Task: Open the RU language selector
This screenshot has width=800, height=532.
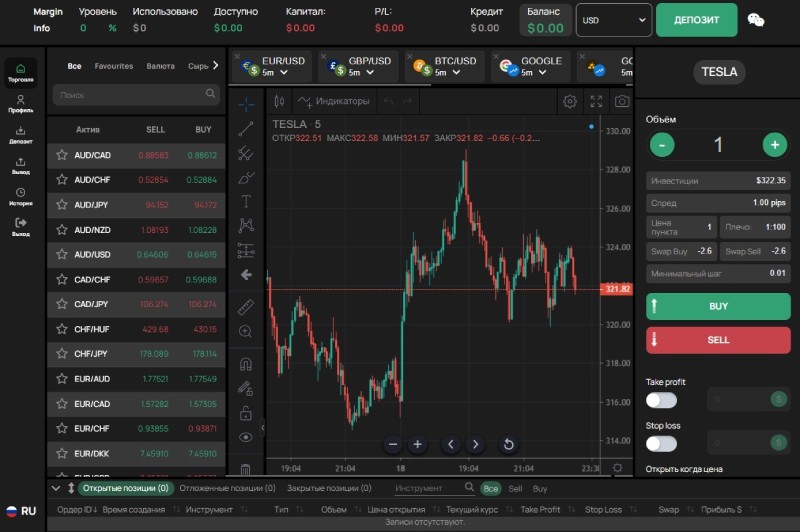Action: [x=21, y=511]
